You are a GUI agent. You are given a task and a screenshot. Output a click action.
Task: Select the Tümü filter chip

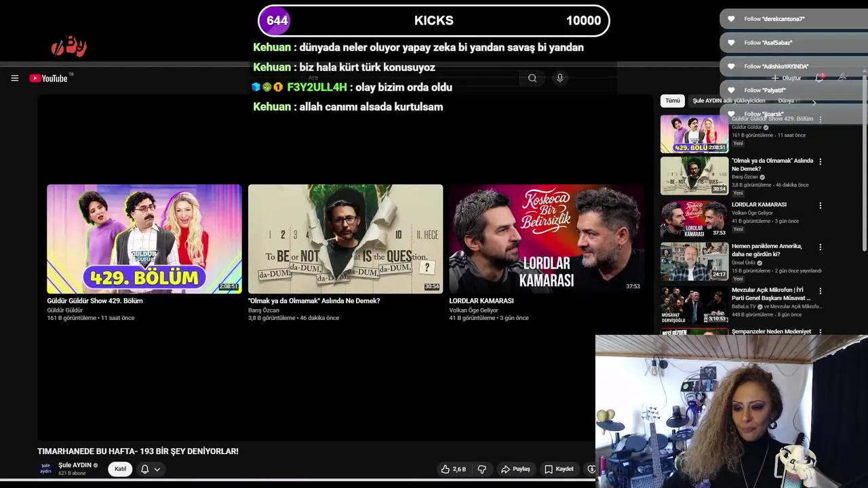(x=672, y=101)
